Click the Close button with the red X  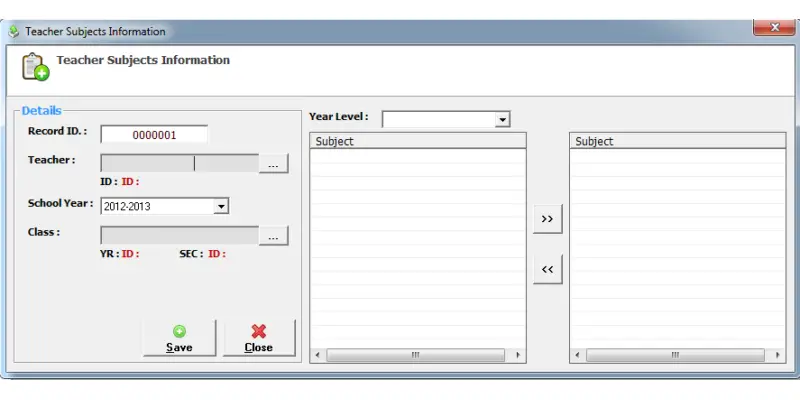point(259,338)
